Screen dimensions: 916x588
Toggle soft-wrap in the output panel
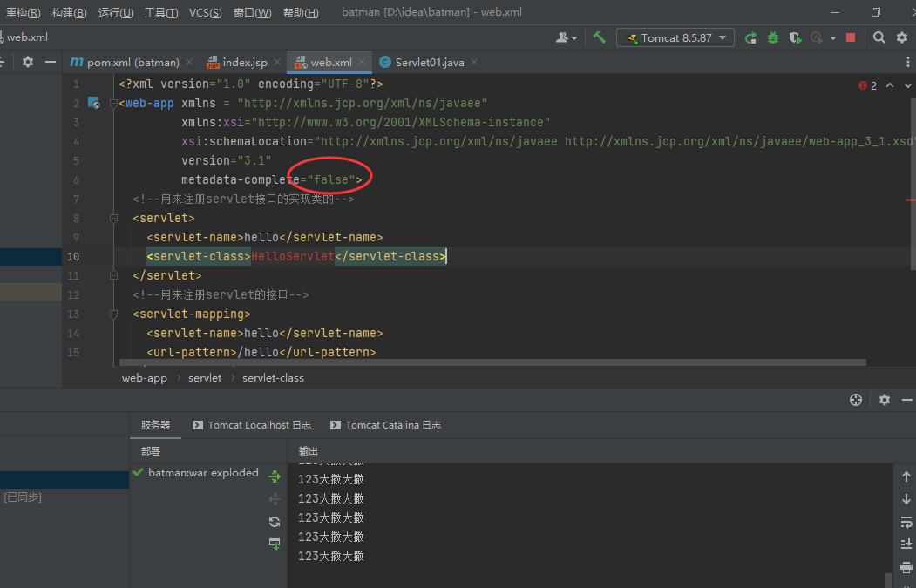(x=906, y=522)
